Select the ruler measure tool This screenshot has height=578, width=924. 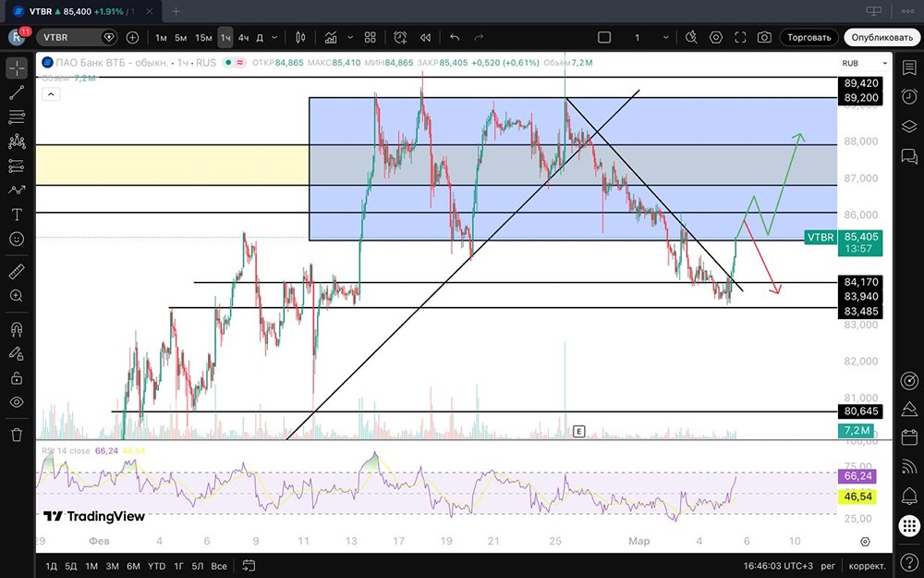tap(17, 272)
